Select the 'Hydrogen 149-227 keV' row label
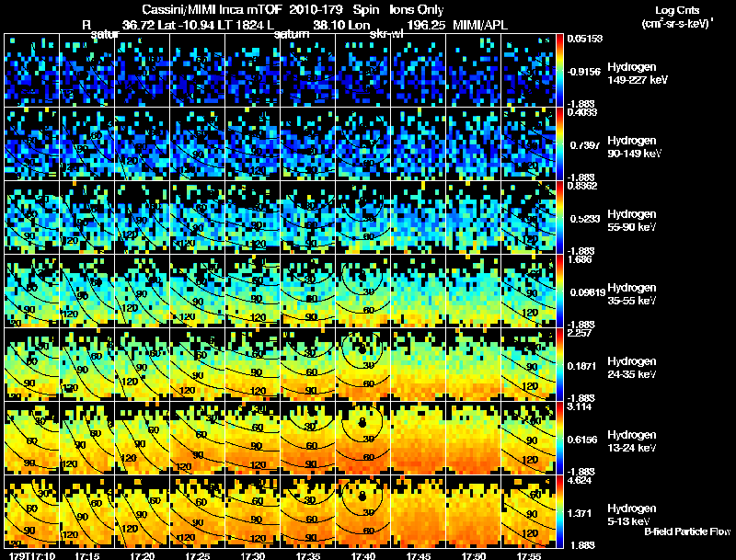Viewport: 736px width, 560px height. [638, 74]
